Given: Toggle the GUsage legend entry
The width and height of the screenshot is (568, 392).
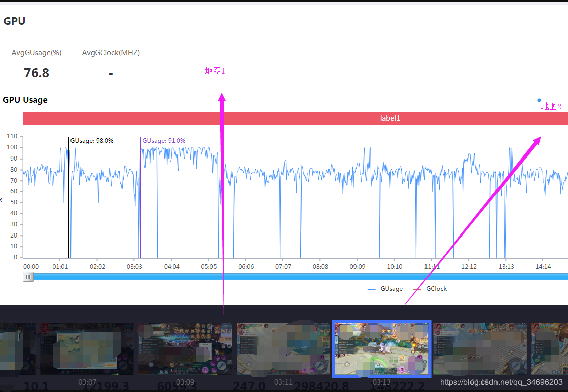Looking at the screenshot, I should click(385, 289).
